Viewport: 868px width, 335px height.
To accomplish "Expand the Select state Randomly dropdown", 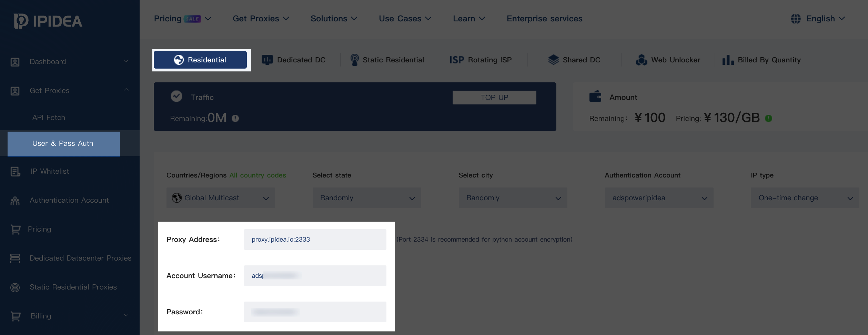I will point(366,198).
